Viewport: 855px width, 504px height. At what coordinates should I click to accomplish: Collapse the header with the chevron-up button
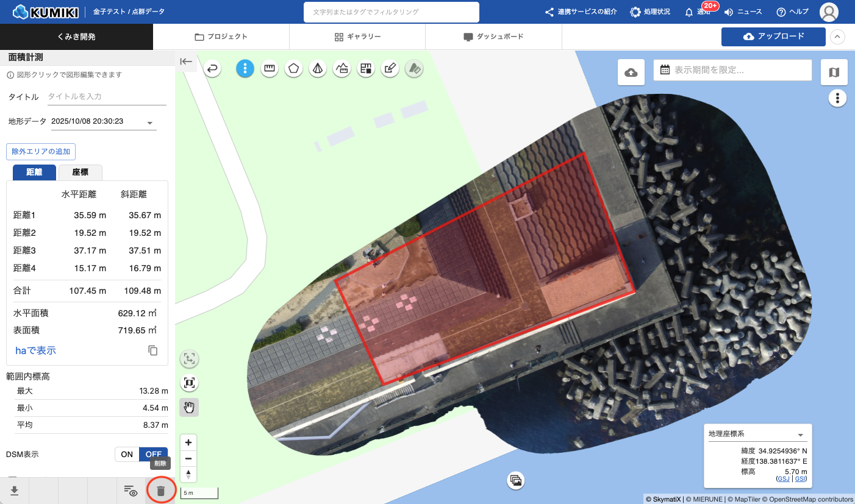(838, 37)
